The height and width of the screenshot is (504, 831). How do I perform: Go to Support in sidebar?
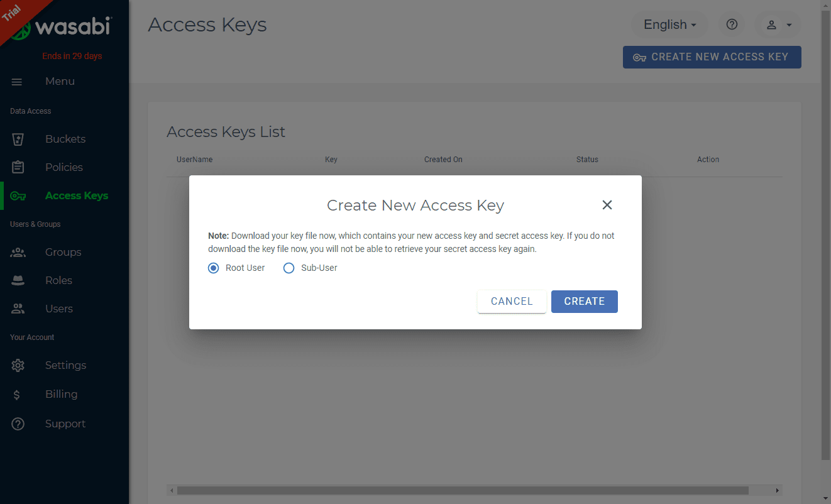65,424
